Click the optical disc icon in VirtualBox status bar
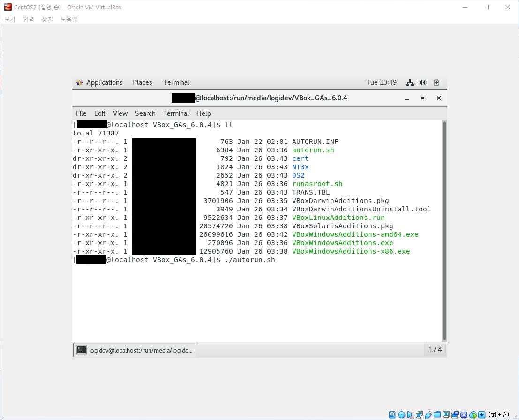Image resolution: width=519 pixels, height=420 pixels. [401, 414]
